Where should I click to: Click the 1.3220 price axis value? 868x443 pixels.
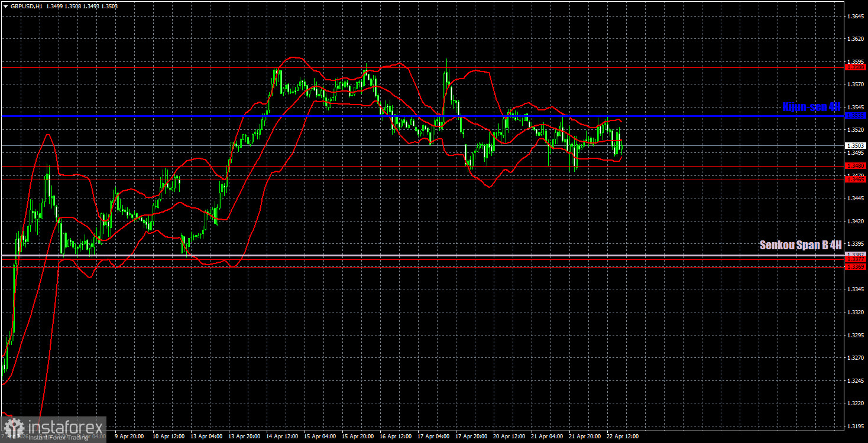[x=856, y=403]
